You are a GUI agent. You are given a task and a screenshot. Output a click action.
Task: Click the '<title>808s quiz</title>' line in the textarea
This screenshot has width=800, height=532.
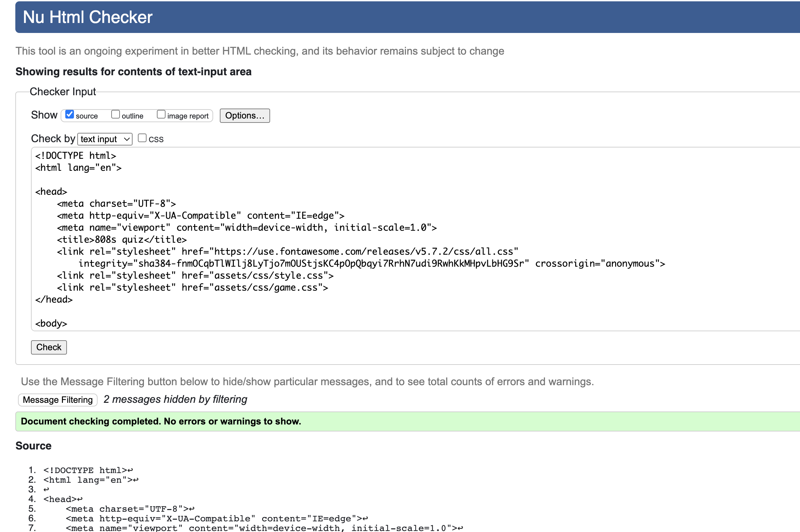(x=122, y=240)
